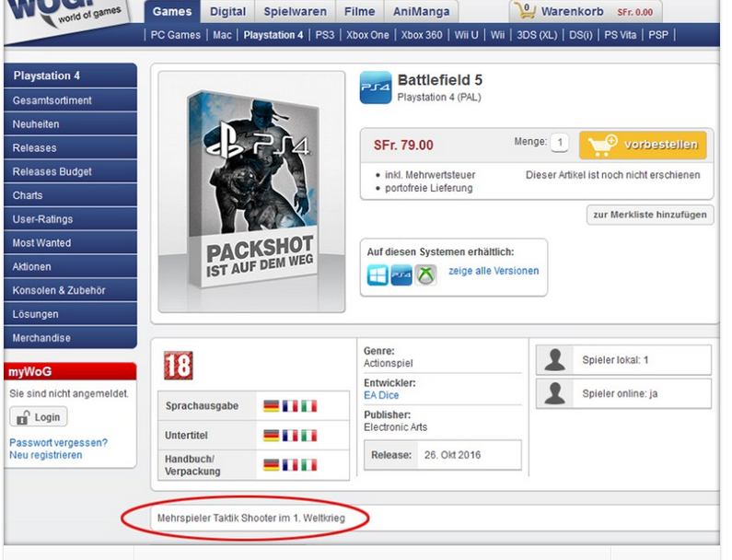The height and width of the screenshot is (560, 732).
Task: Go to 3DS (XL) platform
Action: (537, 35)
